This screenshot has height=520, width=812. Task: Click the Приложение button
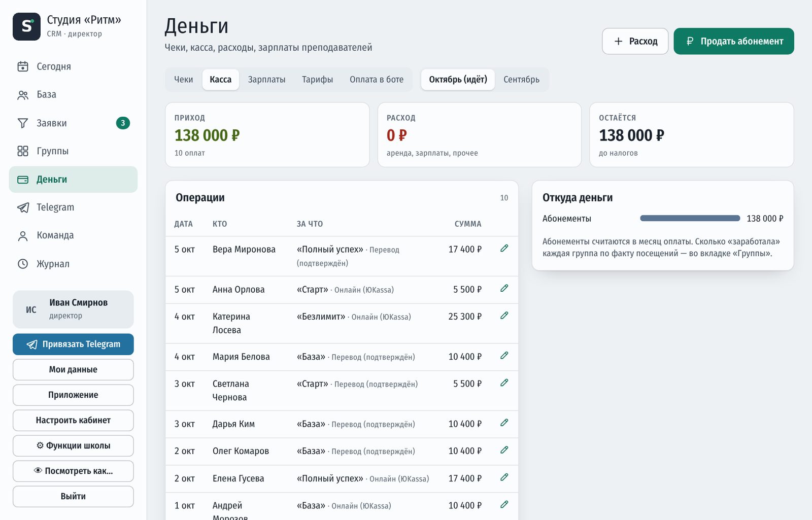pyautogui.click(x=73, y=395)
